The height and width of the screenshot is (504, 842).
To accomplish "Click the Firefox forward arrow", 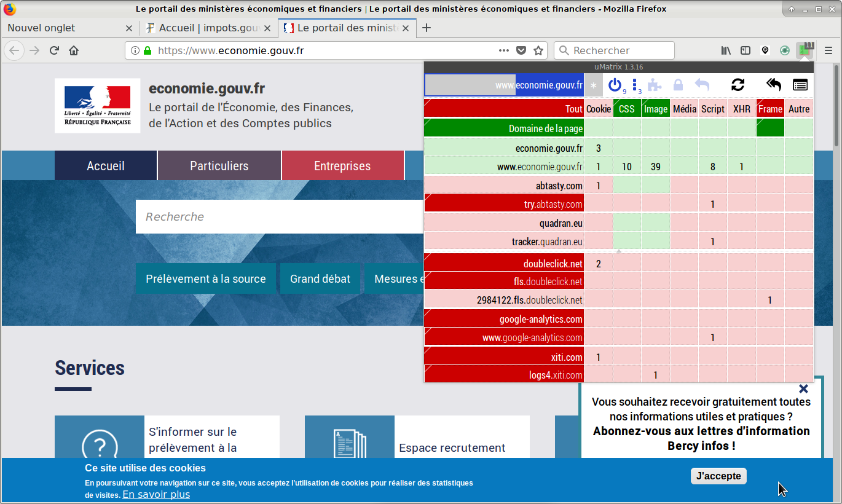I will 34,50.
